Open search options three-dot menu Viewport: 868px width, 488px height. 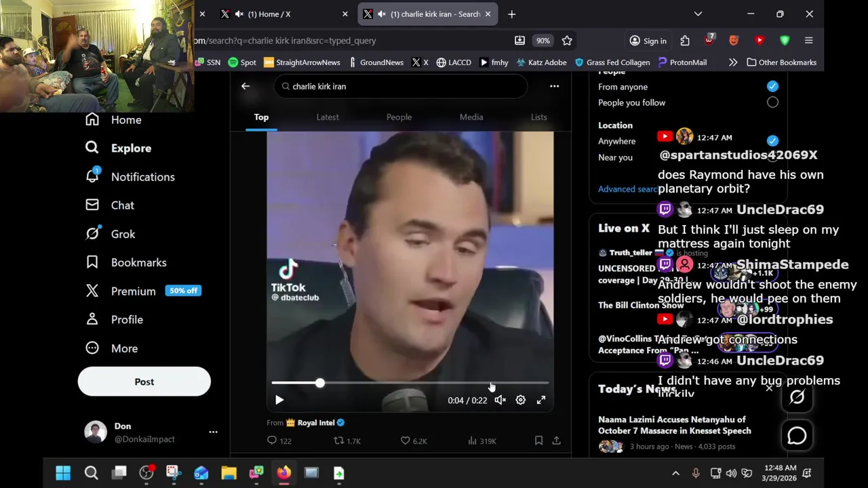click(554, 86)
